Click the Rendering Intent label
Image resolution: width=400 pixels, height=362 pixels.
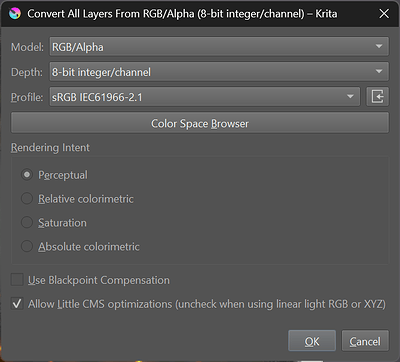point(50,147)
